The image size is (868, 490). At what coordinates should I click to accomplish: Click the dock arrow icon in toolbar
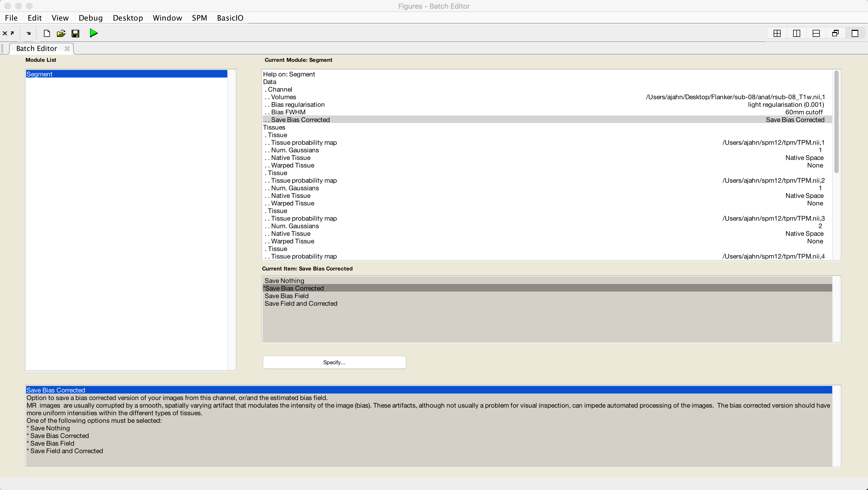tap(29, 33)
